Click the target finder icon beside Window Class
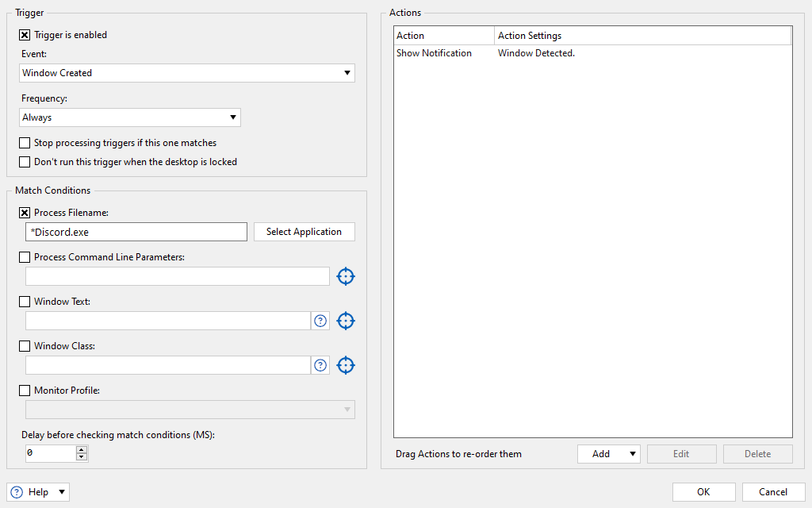This screenshot has height=508, width=812. click(x=345, y=365)
